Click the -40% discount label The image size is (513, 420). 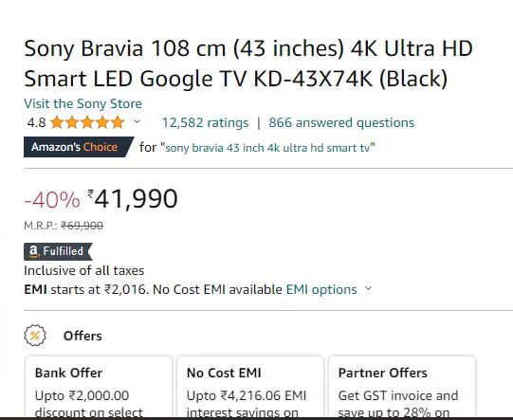tap(52, 199)
